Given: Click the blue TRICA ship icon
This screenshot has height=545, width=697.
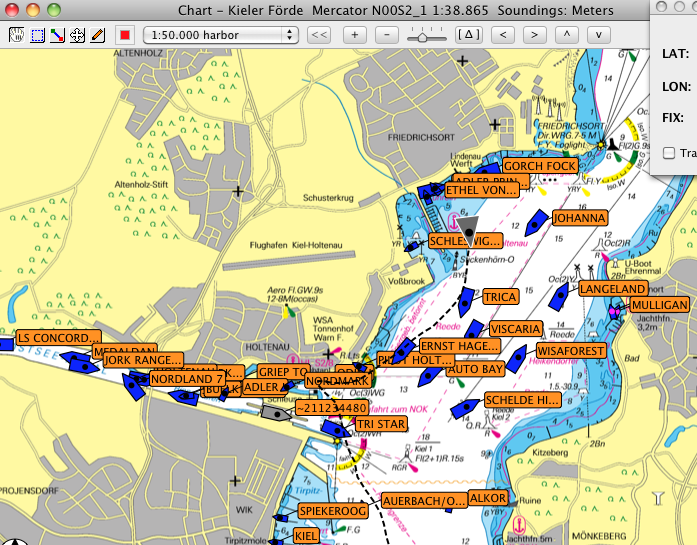Looking at the screenshot, I should 466,301.
